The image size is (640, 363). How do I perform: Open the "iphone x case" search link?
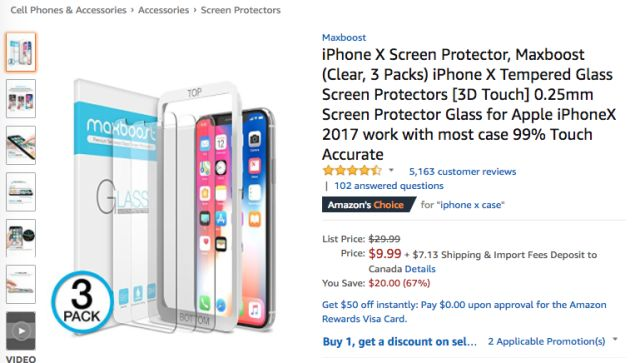pyautogui.click(x=471, y=205)
